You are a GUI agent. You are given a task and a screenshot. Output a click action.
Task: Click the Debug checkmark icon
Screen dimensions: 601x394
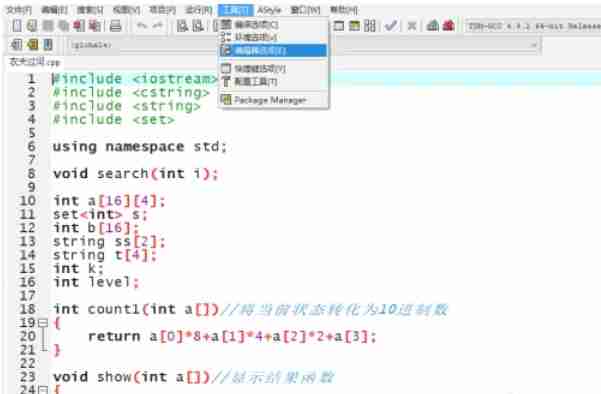pyautogui.click(x=391, y=26)
